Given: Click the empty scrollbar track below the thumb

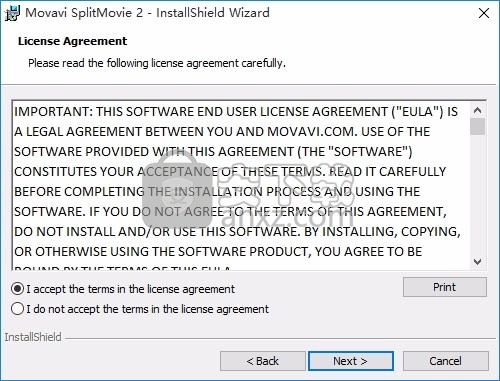Looking at the screenshot, I should pyautogui.click(x=477, y=195).
